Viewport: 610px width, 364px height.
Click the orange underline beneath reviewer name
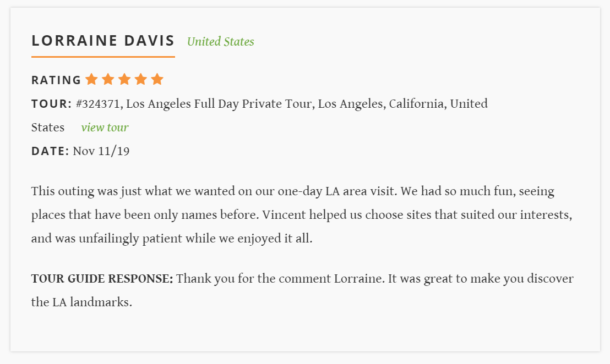103,57
